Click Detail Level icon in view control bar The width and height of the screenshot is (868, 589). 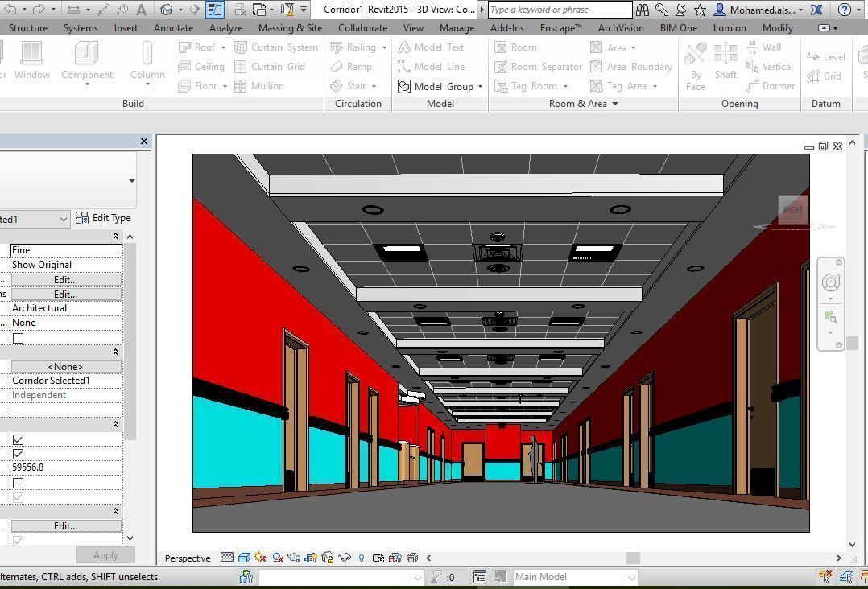227,558
